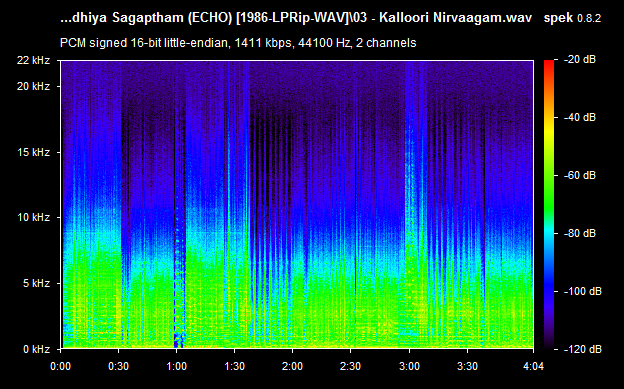
Task: Click the 22 kHz frequency label
Action: click(x=33, y=61)
